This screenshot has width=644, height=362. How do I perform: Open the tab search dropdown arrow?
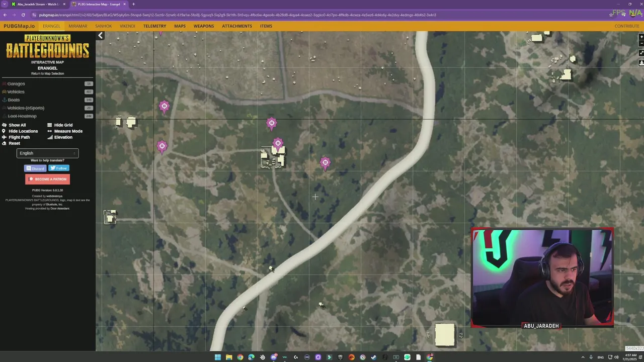(4, 4)
